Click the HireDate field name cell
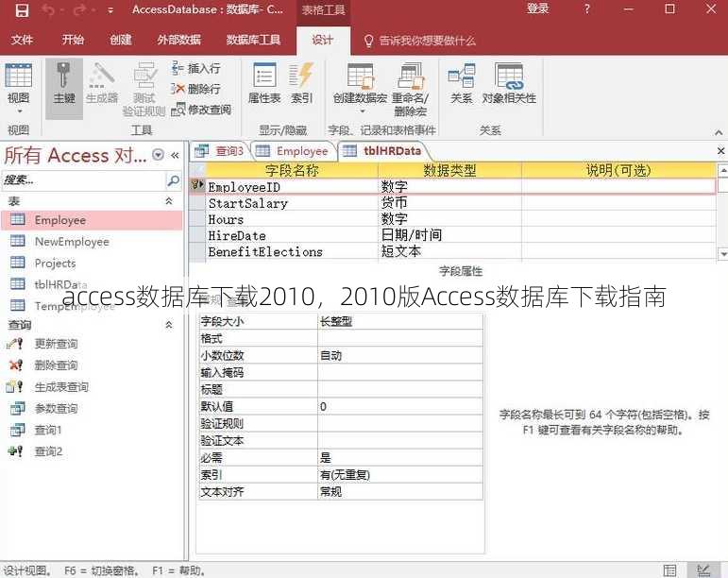Screen dimensions: 728x578 point(292,235)
